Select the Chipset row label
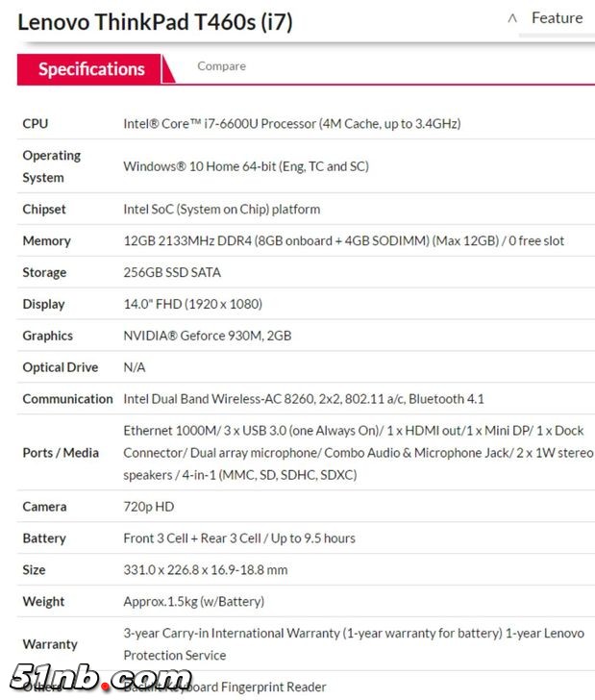Screen dimensions: 595x700 [44, 210]
